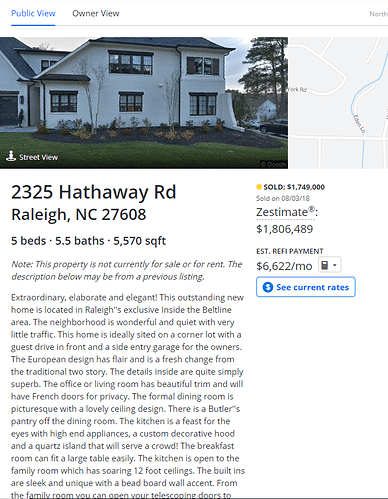The width and height of the screenshot is (388, 499).
Task: Click the Zestimate registered trademark symbol
Action: click(x=311, y=209)
